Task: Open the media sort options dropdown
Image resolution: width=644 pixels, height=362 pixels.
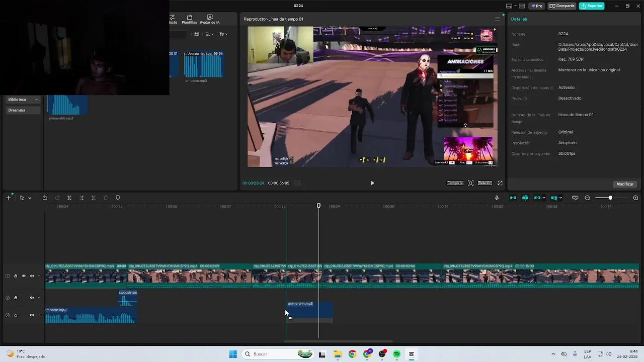Action: pyautogui.click(x=210, y=34)
